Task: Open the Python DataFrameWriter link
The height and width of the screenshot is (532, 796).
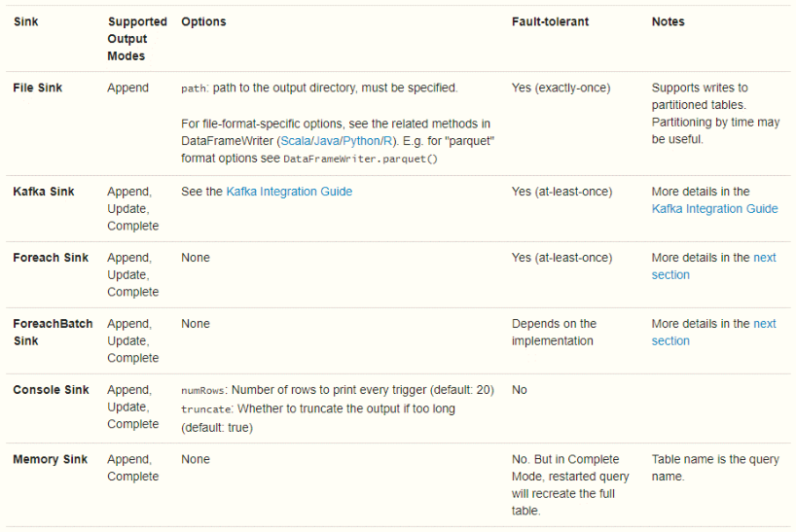Action: (x=361, y=141)
